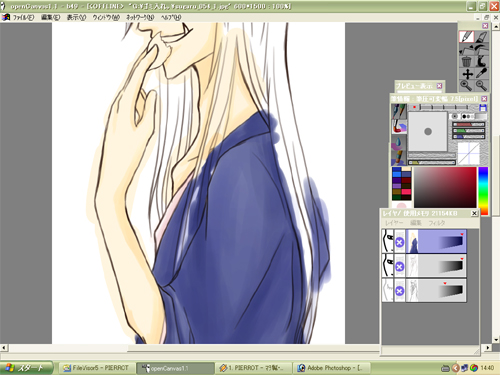Switch to FileVisor5 - PIERROT taskbar item
This screenshot has height=375, width=500.
click(x=97, y=368)
